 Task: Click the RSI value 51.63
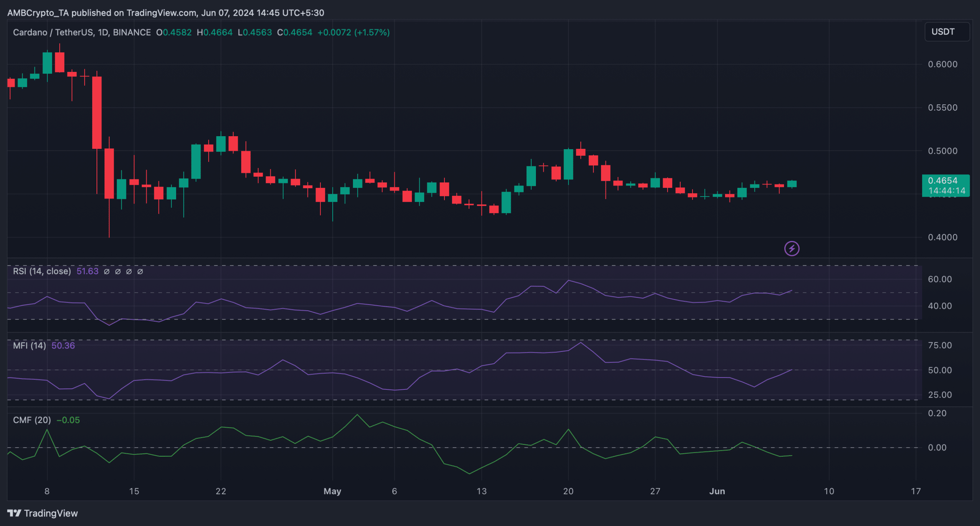point(87,271)
